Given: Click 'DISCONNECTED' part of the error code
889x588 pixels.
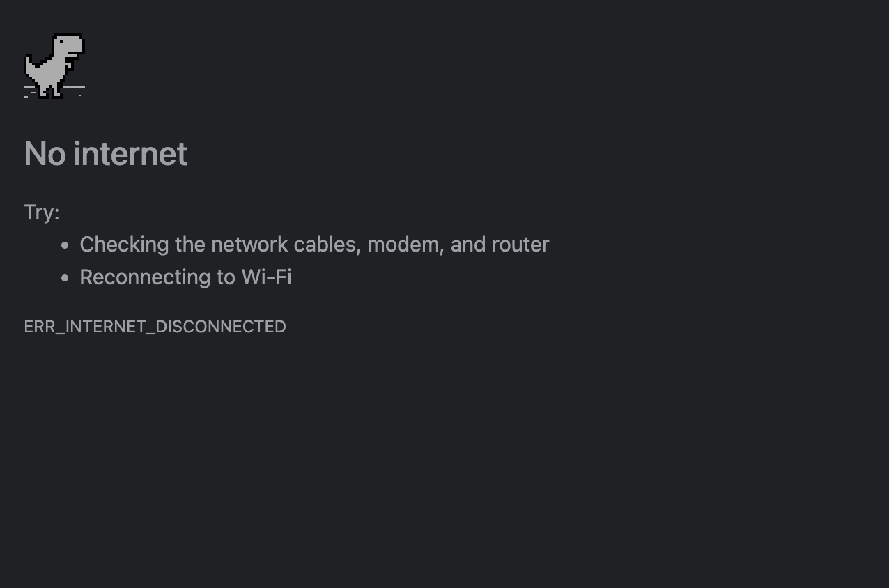Looking at the screenshot, I should click(x=220, y=327).
